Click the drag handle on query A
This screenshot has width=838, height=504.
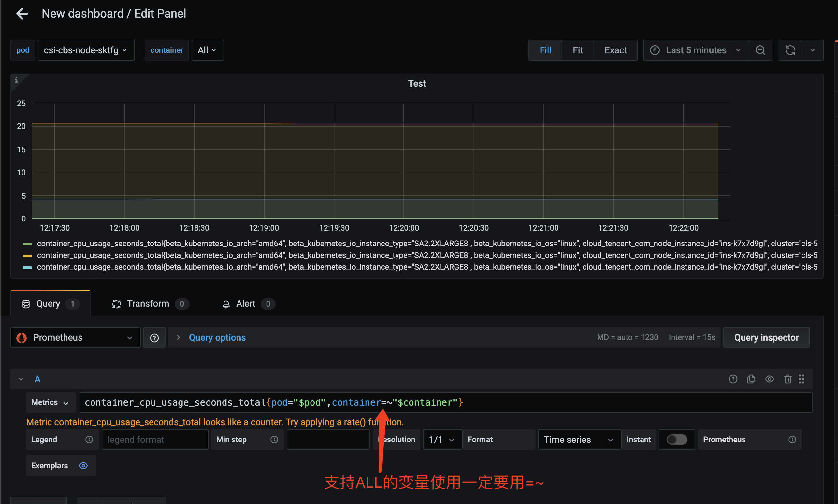(801, 379)
